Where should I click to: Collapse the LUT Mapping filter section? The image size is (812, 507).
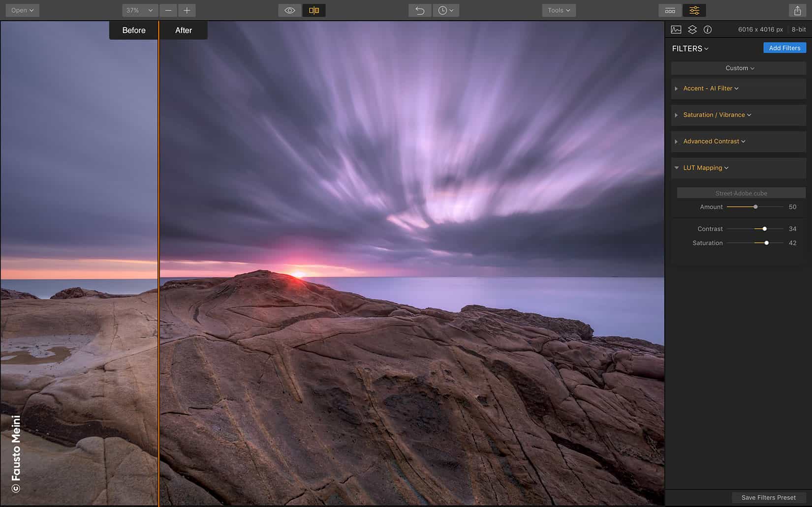point(676,168)
